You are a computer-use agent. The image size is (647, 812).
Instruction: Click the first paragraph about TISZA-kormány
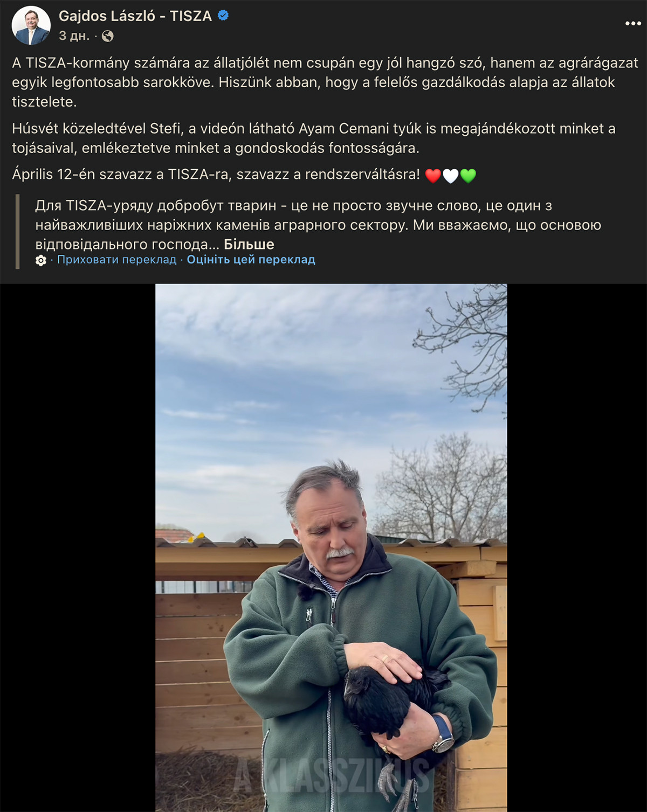coord(325,82)
